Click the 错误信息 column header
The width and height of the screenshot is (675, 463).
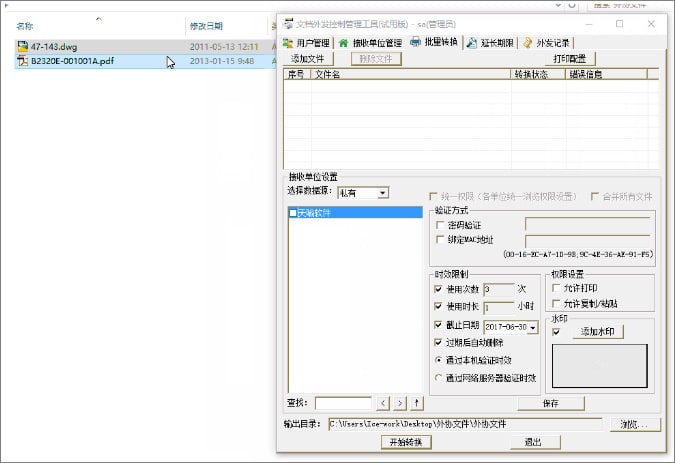(606, 74)
